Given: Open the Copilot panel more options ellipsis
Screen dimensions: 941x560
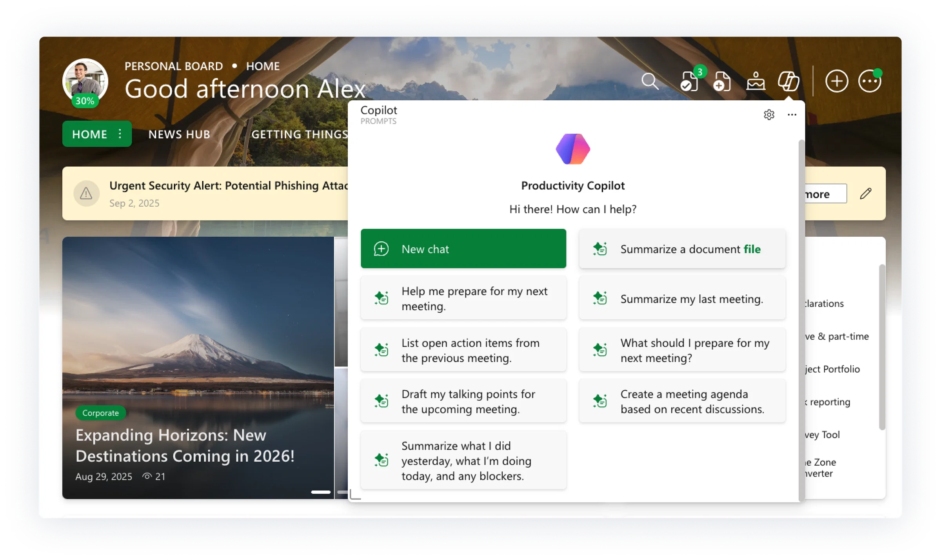Looking at the screenshot, I should [x=792, y=115].
